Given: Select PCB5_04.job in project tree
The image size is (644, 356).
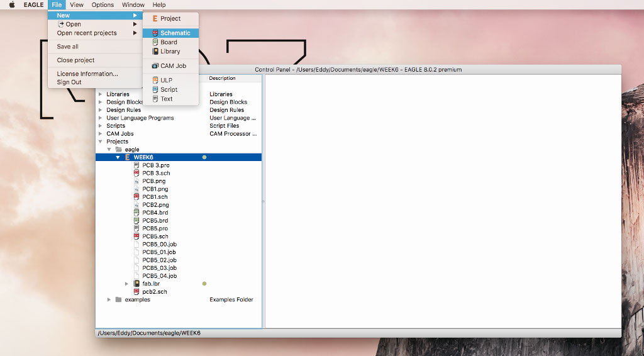Looking at the screenshot, I should [159, 276].
